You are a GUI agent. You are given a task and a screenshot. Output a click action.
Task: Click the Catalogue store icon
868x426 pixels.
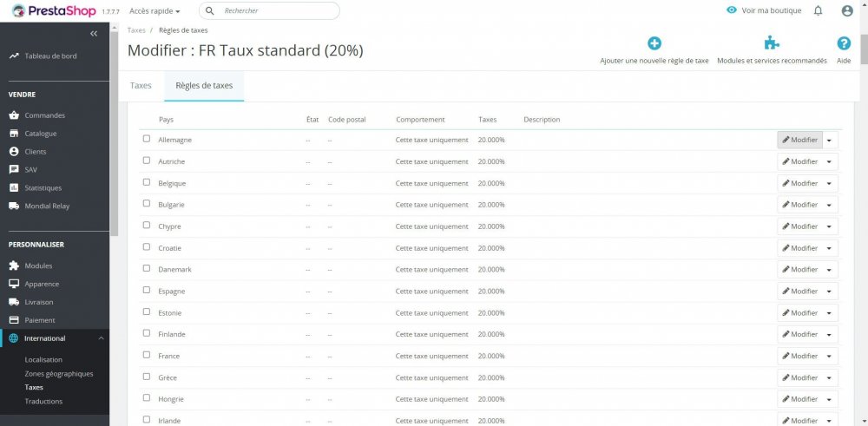(x=14, y=134)
